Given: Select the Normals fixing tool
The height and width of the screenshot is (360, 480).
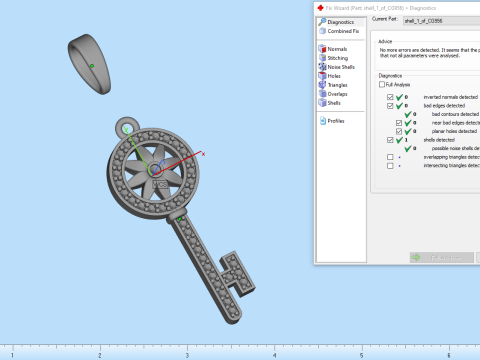Looking at the screenshot, I should (333, 49).
